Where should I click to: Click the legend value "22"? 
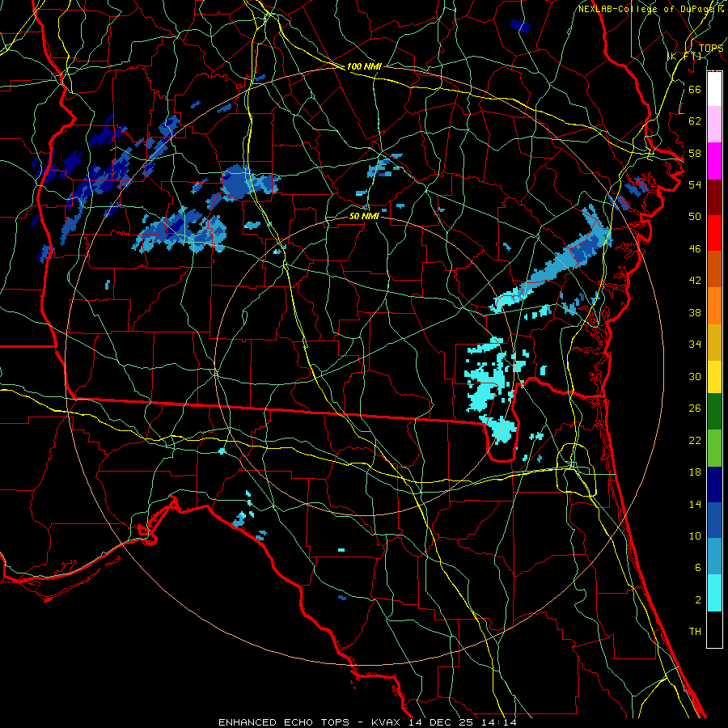click(x=695, y=440)
